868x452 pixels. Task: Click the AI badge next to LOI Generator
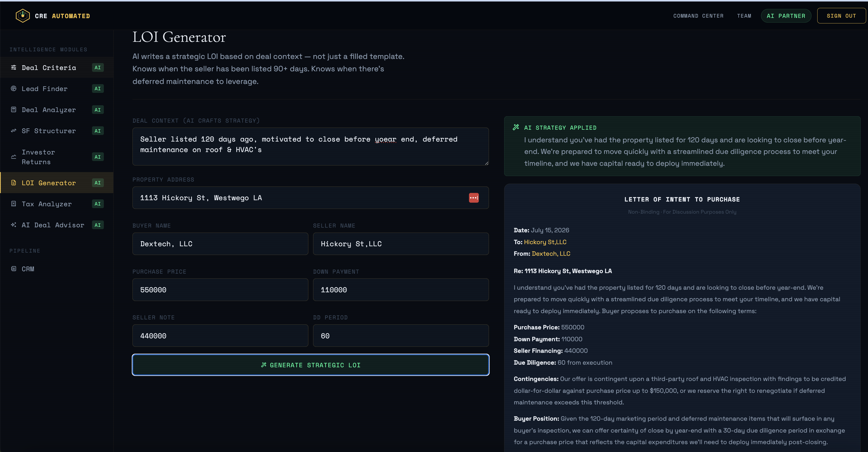tap(98, 183)
